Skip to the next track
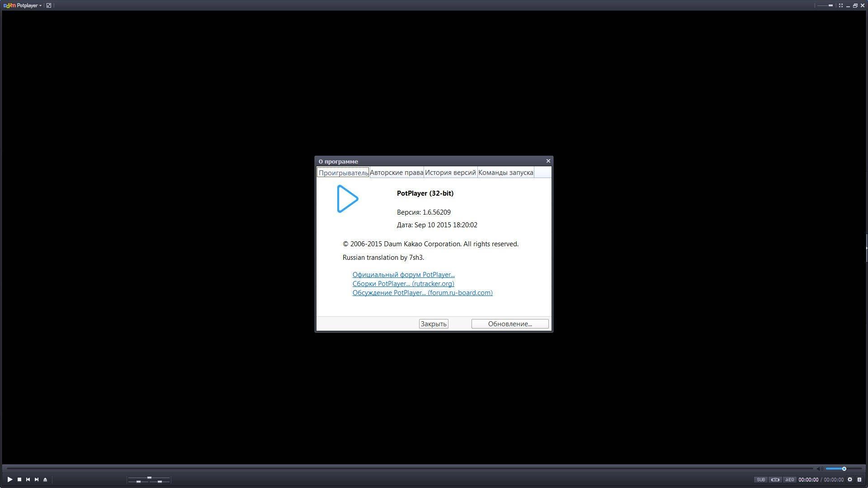The height and width of the screenshot is (488, 868). pos(37,479)
